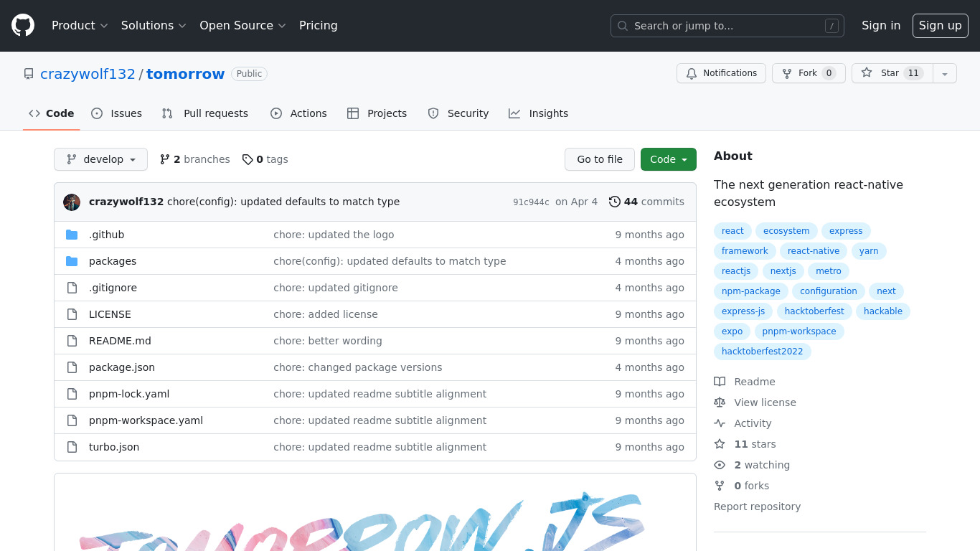Click the Notifications button

click(x=721, y=73)
